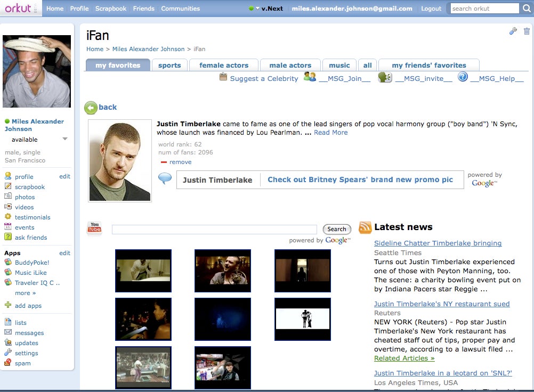
Task: Switch to the my favorites tab
Action: pos(118,65)
